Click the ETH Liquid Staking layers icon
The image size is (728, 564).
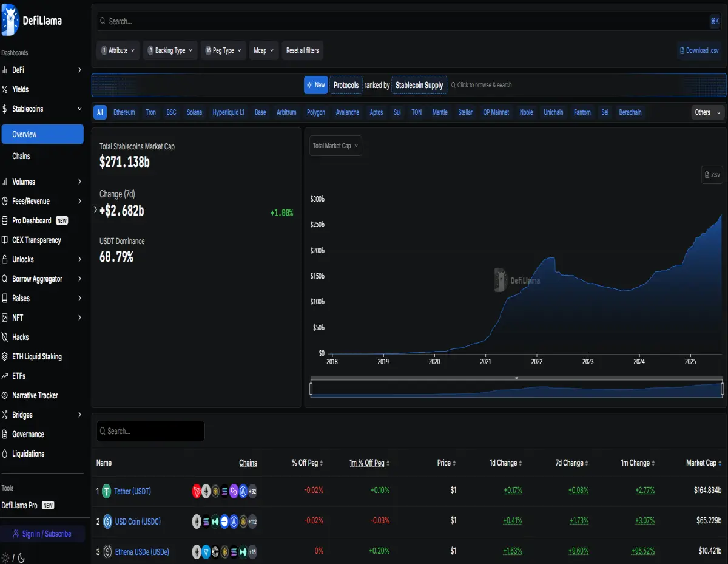click(5, 356)
